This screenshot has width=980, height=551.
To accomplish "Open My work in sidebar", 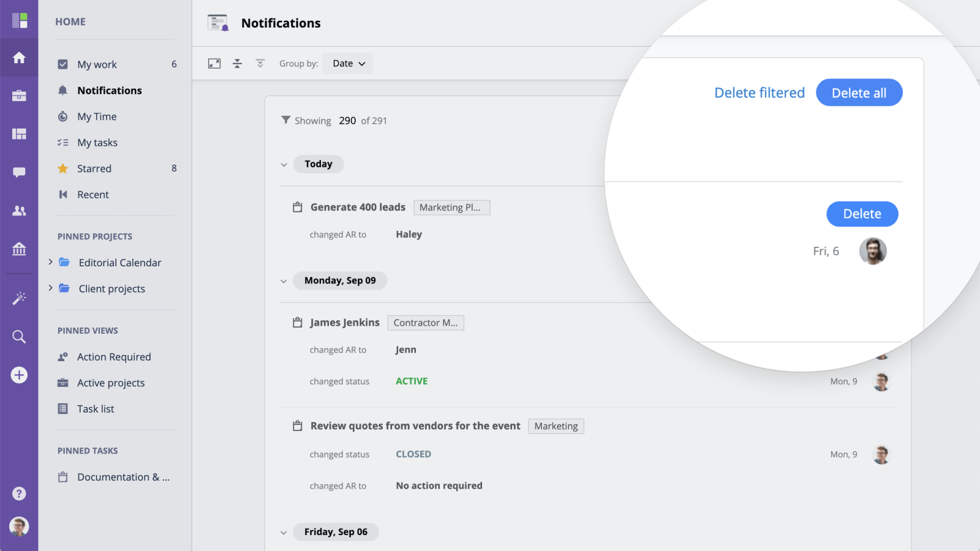I will [97, 64].
